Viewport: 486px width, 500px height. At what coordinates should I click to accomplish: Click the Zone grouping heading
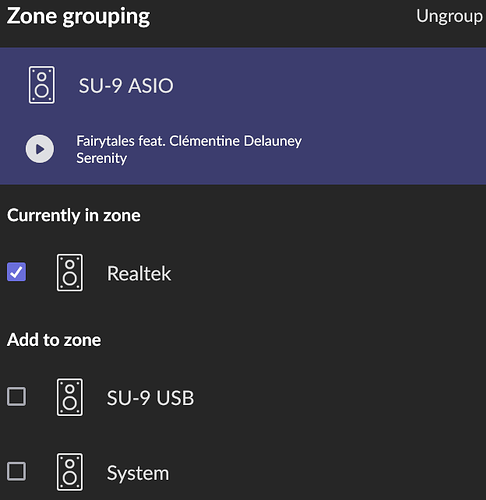(x=78, y=16)
